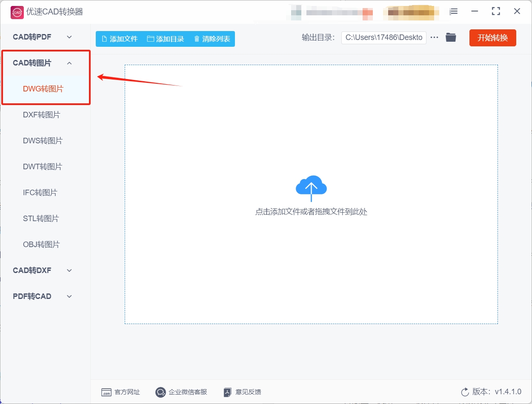Click the 添加目录 folder icon
Screen dimensions: 532x404
150,38
